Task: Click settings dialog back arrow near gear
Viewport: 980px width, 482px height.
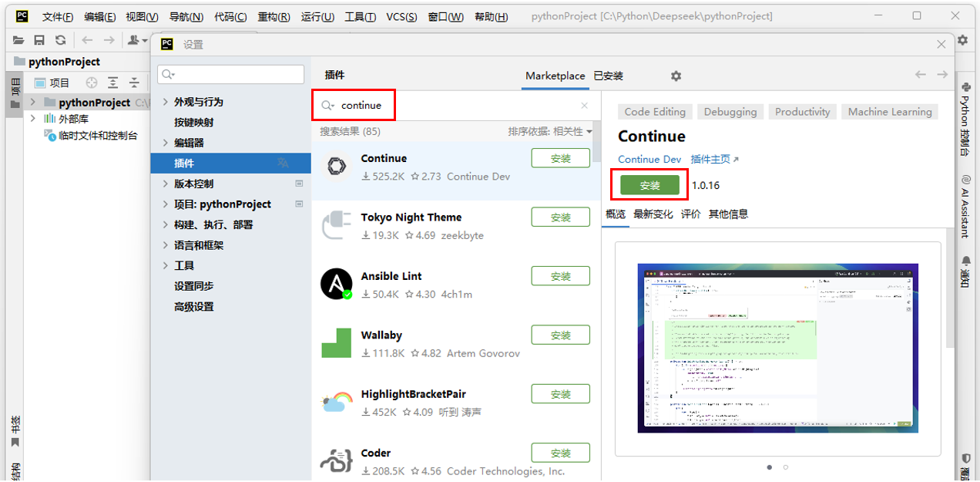Action: (x=920, y=75)
